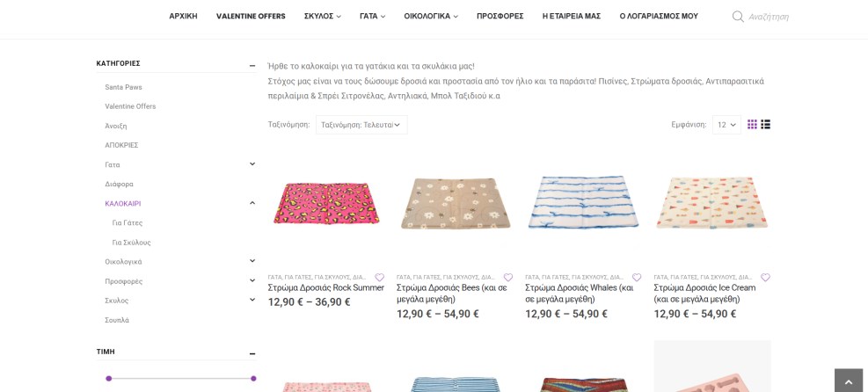Click the back-to-top arrow button

(x=849, y=381)
